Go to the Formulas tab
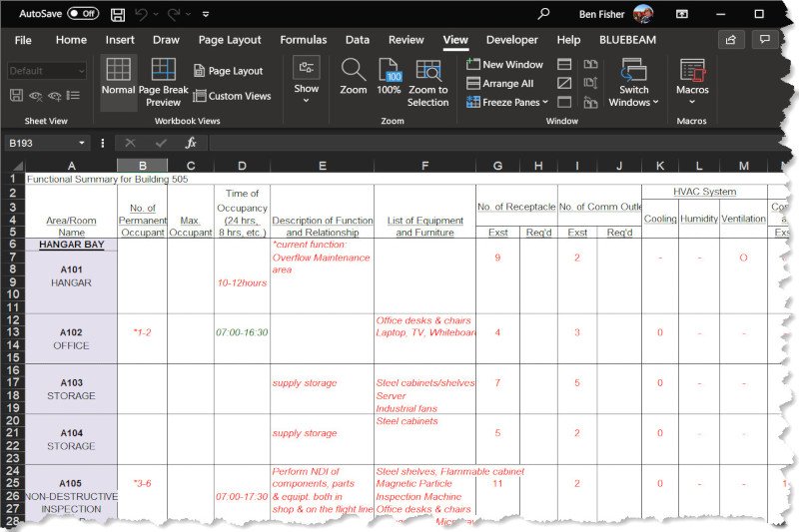 click(x=303, y=40)
